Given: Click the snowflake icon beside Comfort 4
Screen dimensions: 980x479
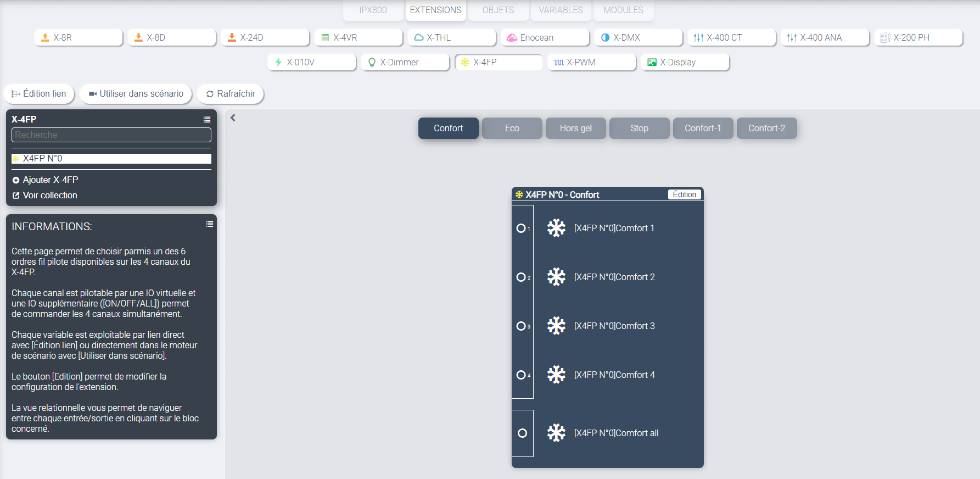Looking at the screenshot, I should 556,375.
